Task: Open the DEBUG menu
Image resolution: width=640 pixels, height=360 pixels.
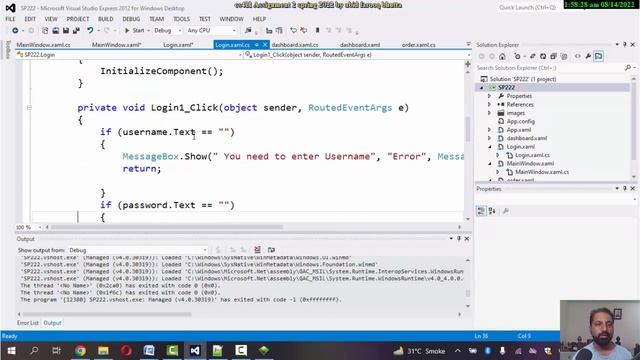Action: (131, 19)
